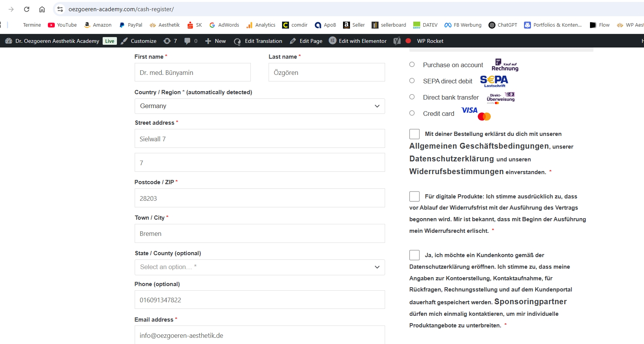The width and height of the screenshot is (644, 344).
Task: Open Customize in the admin bar
Action: point(139,41)
